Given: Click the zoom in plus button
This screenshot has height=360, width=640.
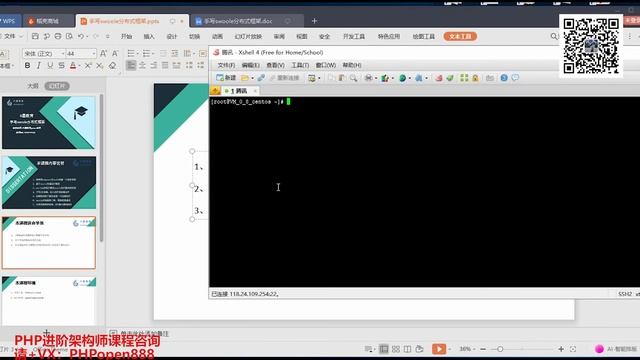Looking at the screenshot, I should 561,349.
